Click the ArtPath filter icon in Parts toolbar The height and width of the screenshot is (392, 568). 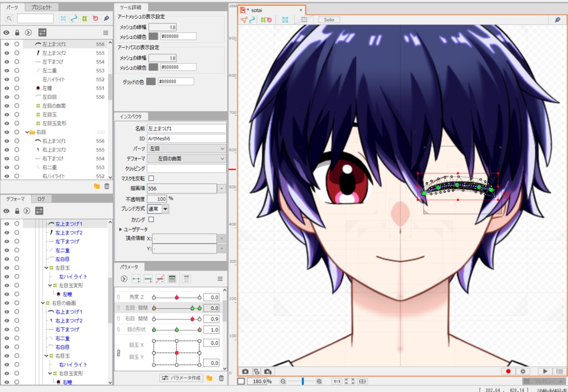point(74,18)
